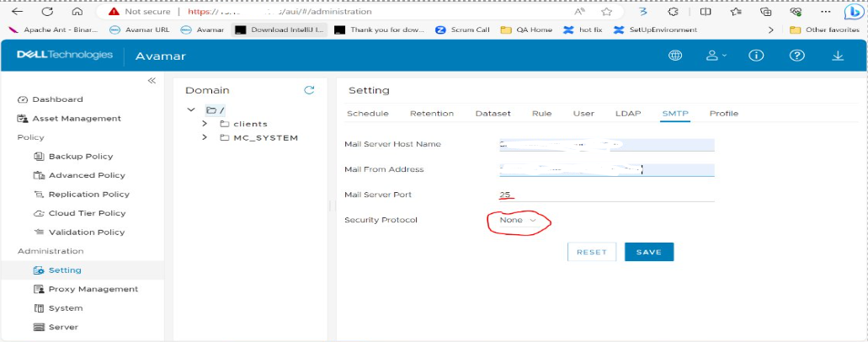Open the Bing Copilot sidebar icon

(855, 12)
